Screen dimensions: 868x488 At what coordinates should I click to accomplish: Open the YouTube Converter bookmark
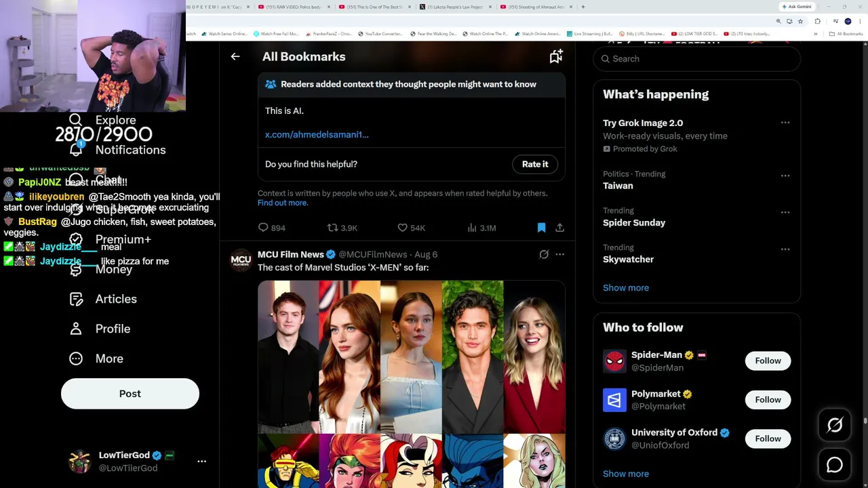[x=382, y=34]
